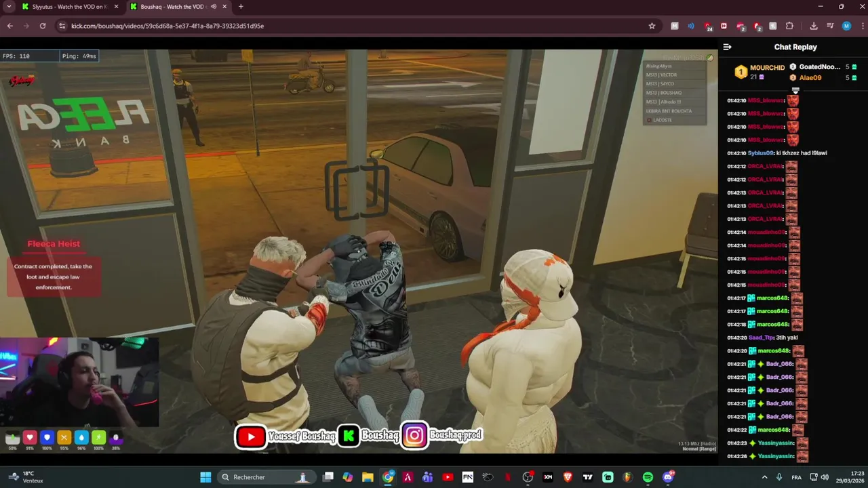This screenshot has height=488, width=868.
Task: Open Task View on the taskbar
Action: [328, 477]
